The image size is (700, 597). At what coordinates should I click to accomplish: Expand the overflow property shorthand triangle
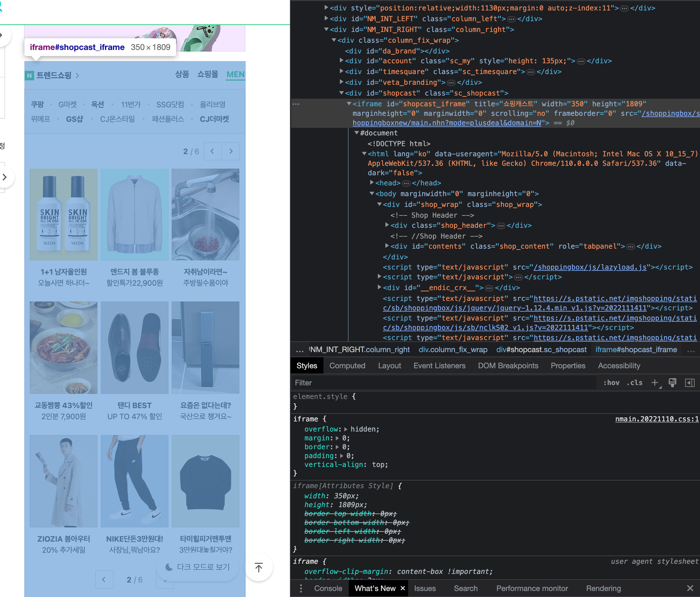click(x=346, y=429)
